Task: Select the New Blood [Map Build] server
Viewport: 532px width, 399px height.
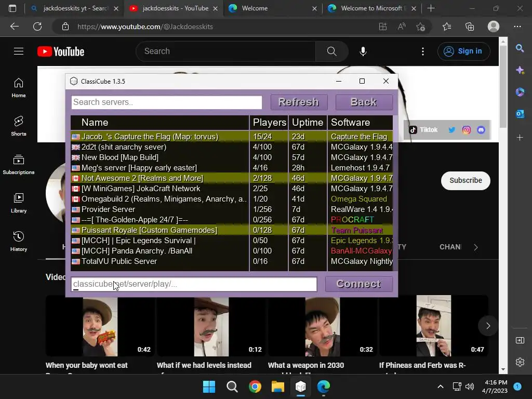Action: pos(232,157)
